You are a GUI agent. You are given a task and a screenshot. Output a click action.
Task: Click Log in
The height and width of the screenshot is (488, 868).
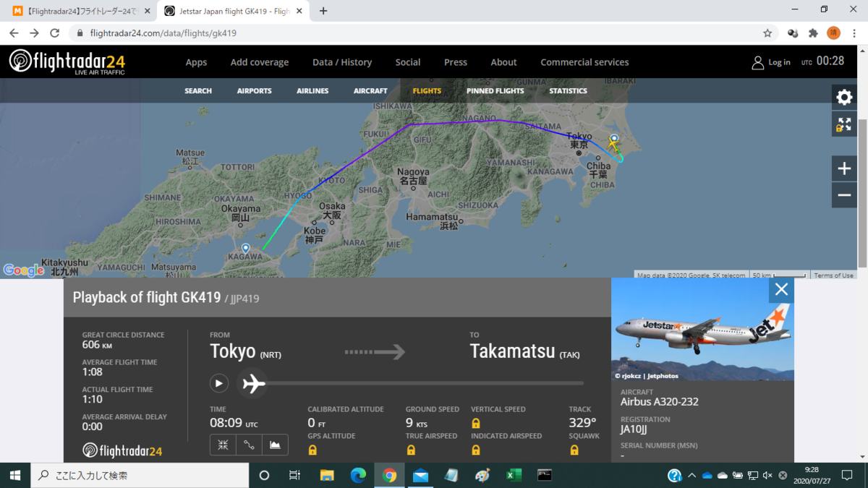click(x=771, y=62)
